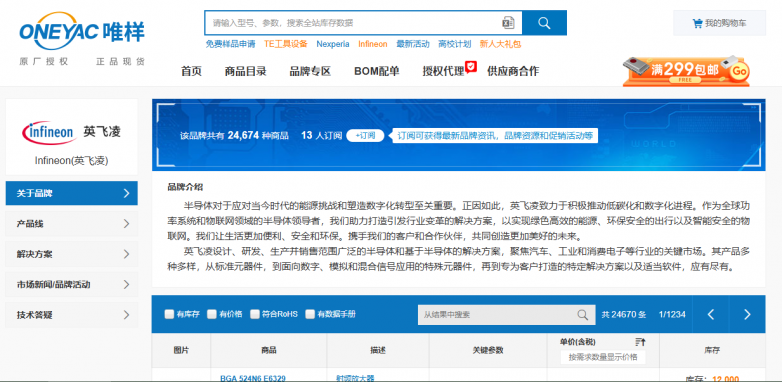782x382 pixels.
Task: Click the 品牌介绍 heading
Action: (x=185, y=188)
